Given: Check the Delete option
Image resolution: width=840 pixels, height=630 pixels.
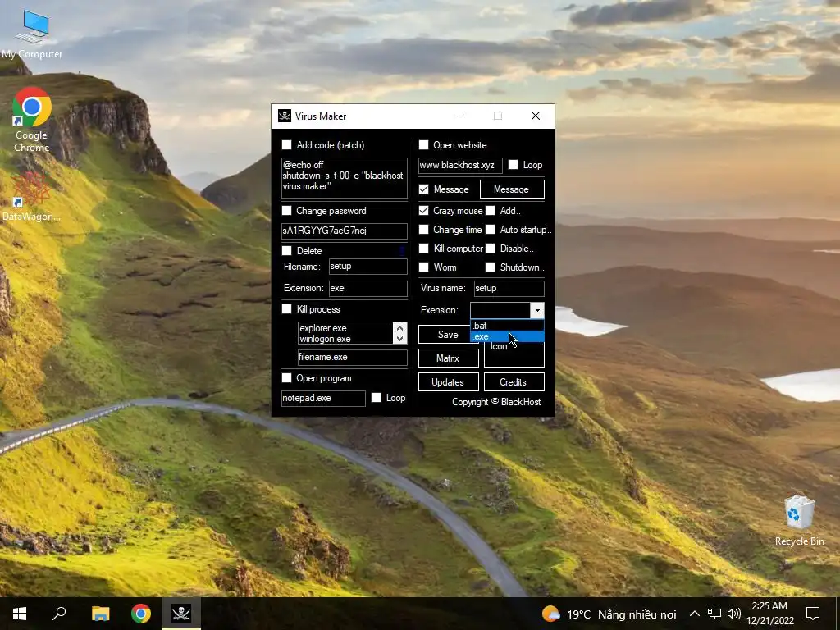Looking at the screenshot, I should click(x=286, y=251).
